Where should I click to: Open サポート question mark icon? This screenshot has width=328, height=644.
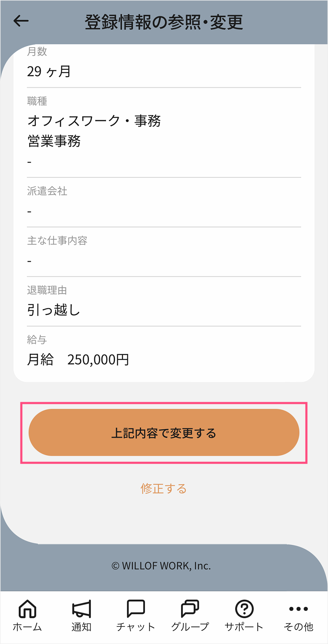(244, 609)
